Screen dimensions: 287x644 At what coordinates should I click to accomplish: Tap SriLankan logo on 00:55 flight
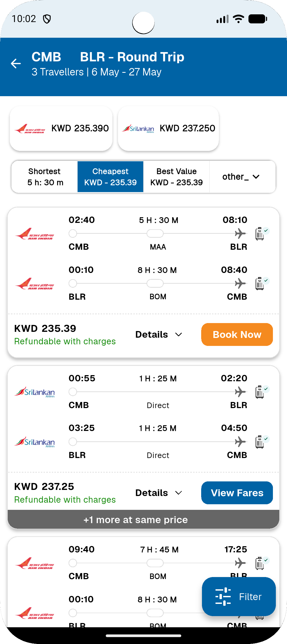pyautogui.click(x=35, y=392)
